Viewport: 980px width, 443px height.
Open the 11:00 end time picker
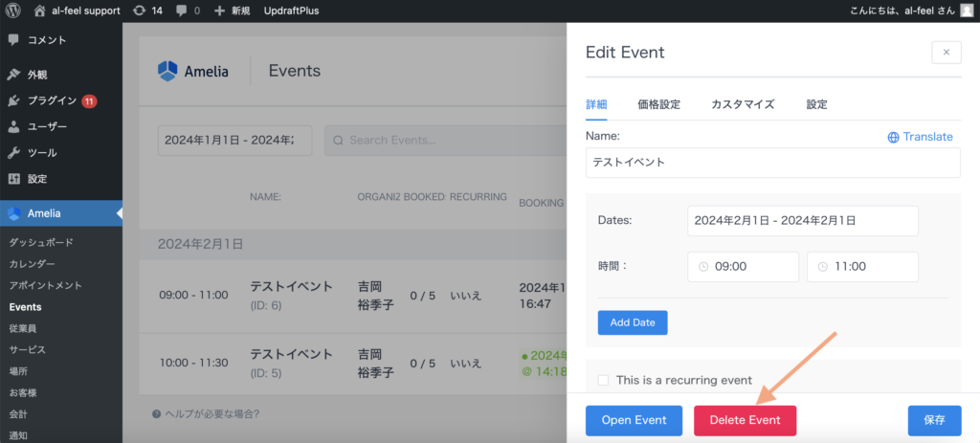pos(862,267)
